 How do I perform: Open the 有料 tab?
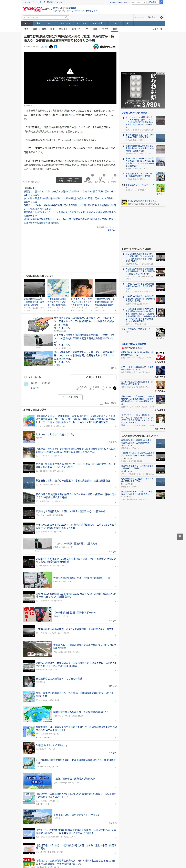coord(128,24)
